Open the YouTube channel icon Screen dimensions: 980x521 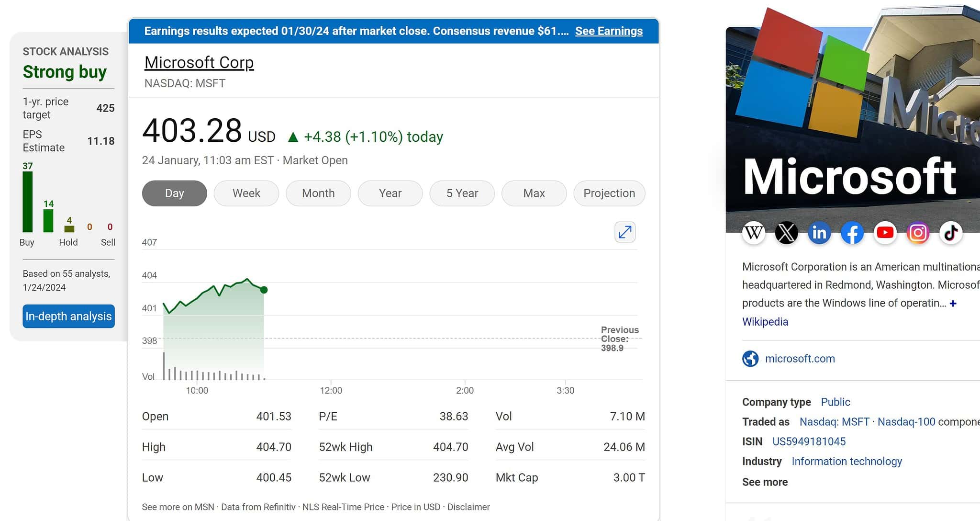885,233
